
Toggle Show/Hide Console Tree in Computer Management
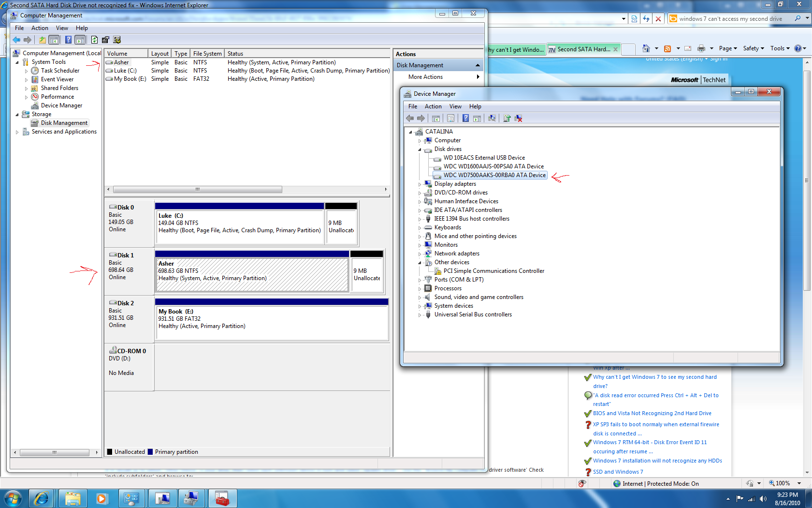54,40
